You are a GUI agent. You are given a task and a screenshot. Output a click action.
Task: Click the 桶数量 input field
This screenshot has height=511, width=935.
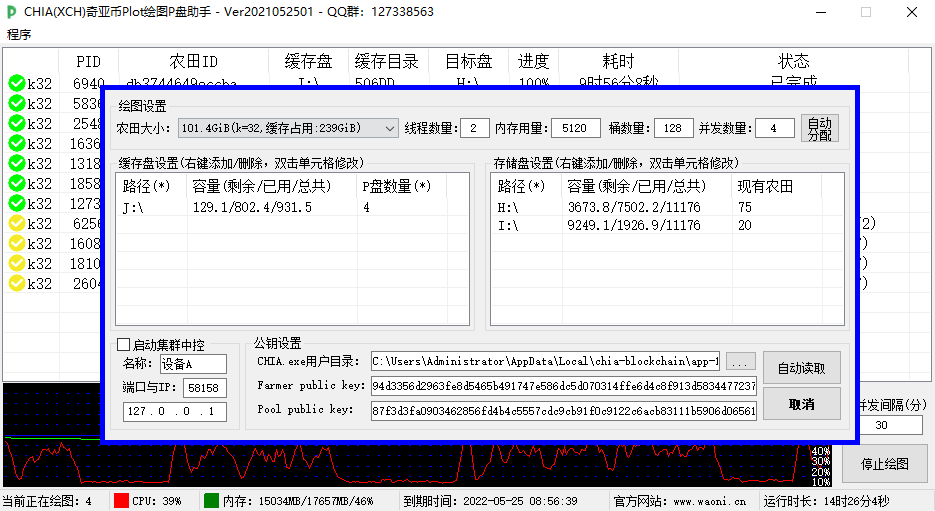pos(673,128)
